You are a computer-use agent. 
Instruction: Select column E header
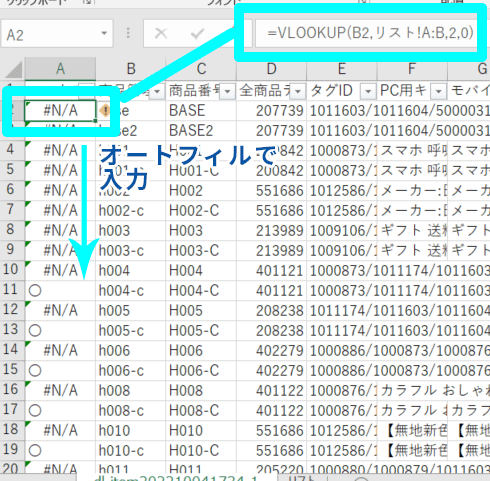point(342,69)
